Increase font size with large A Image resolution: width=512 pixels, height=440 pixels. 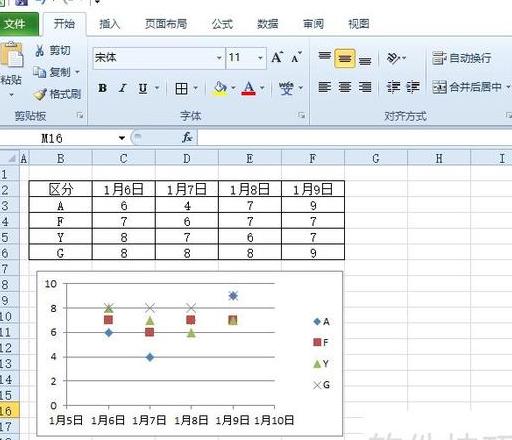point(277,58)
